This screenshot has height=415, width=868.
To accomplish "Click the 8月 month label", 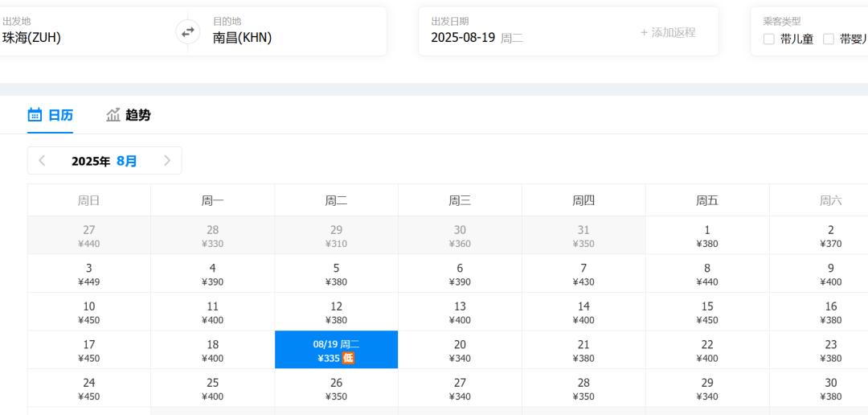I will [x=127, y=161].
